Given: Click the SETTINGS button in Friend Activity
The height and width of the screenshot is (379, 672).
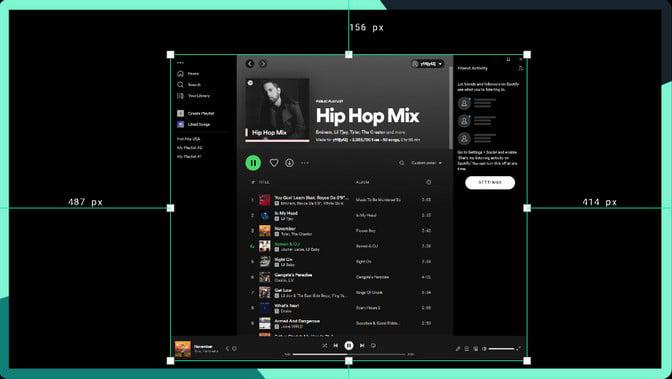Looking at the screenshot, I should click(490, 183).
